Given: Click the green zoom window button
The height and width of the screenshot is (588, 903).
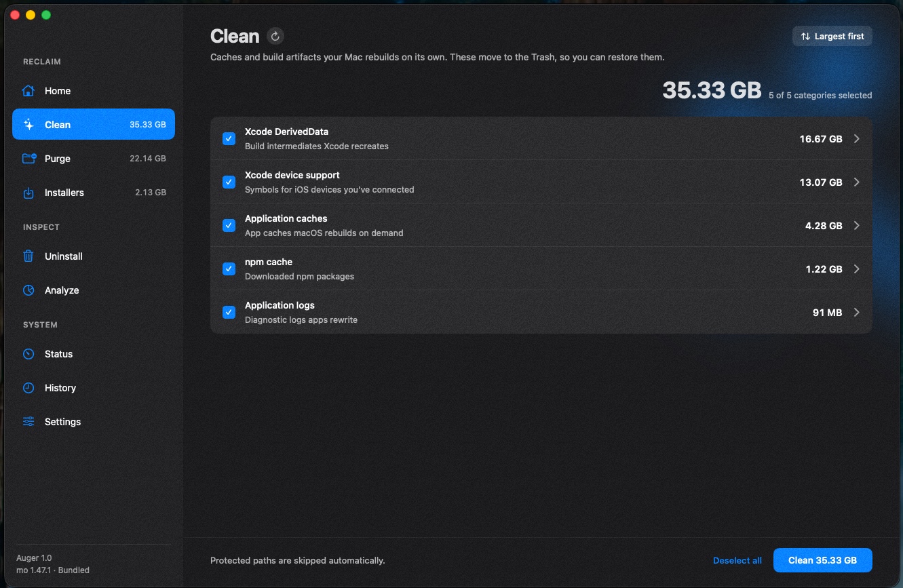Looking at the screenshot, I should [46, 15].
